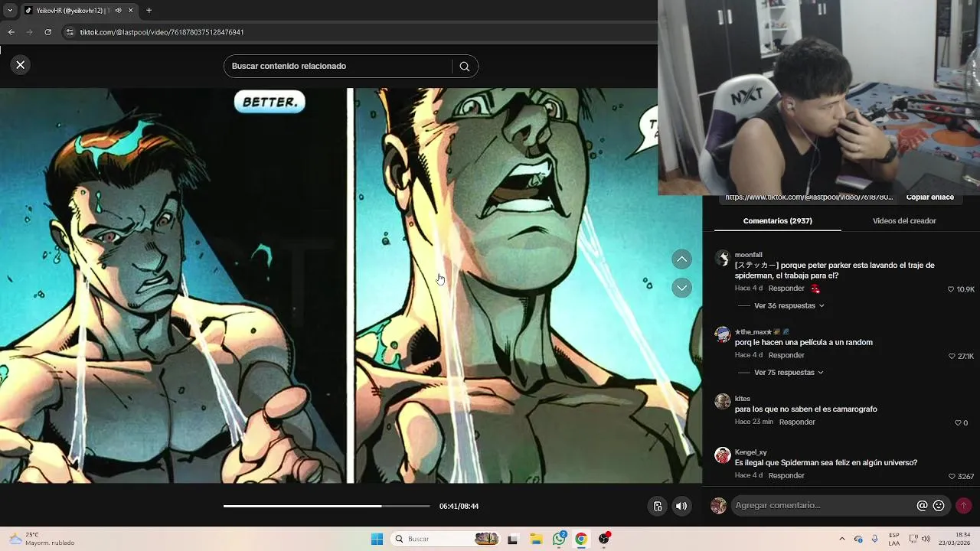Click the browser address bar URL

point(162,32)
